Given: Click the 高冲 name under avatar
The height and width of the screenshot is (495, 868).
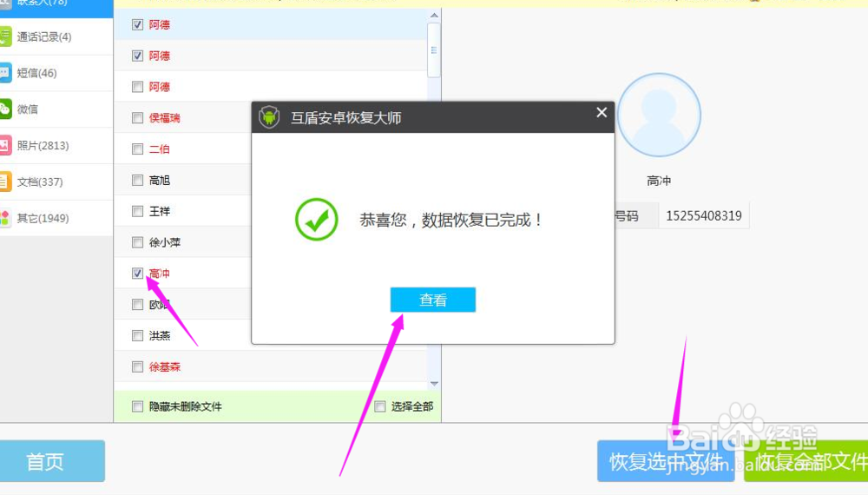Looking at the screenshot, I should 659,181.
